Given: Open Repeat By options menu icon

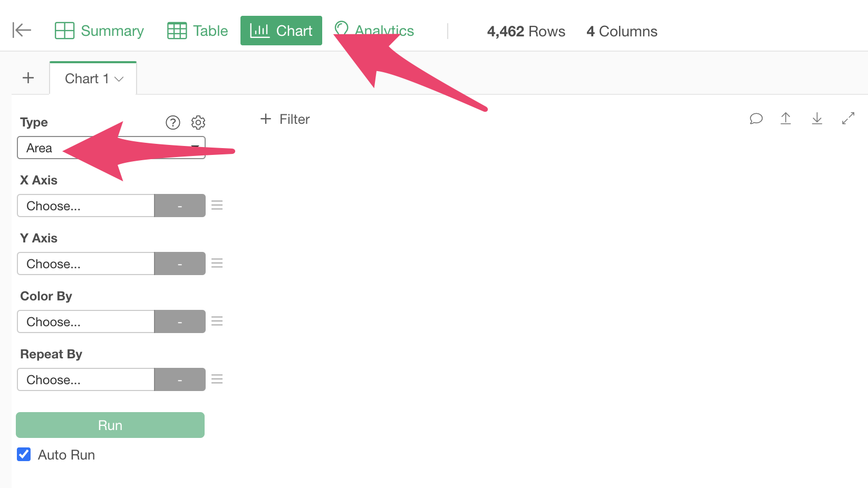Looking at the screenshot, I should point(217,379).
